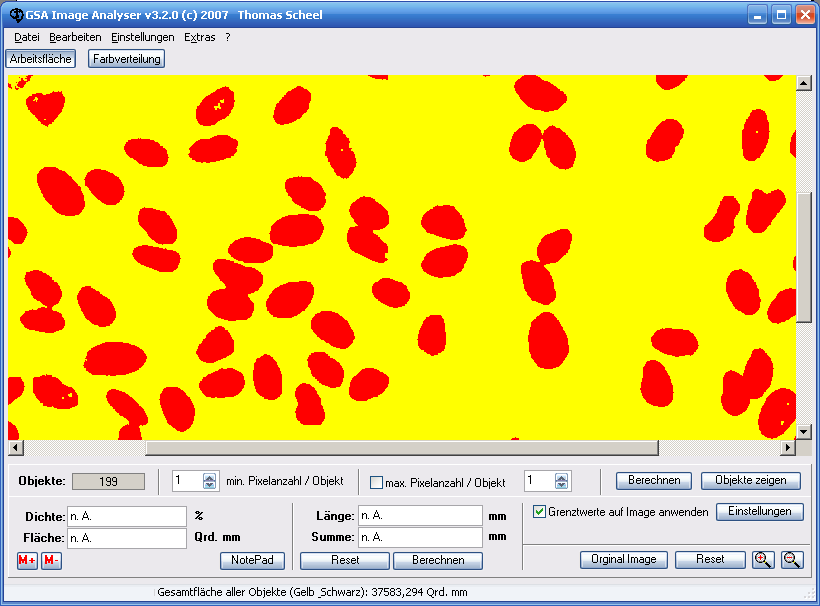Click Berechnen next to Objekte zeigen
The width and height of the screenshot is (820, 606).
(654, 481)
